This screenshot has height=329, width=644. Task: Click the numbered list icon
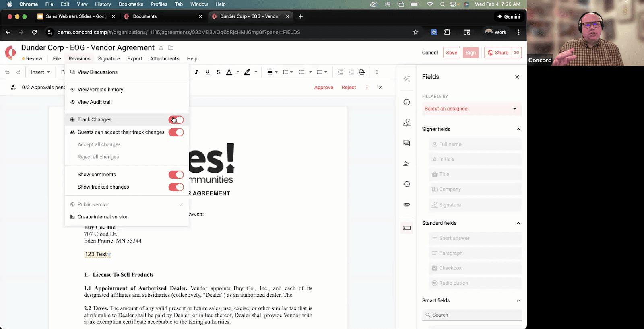320,72
